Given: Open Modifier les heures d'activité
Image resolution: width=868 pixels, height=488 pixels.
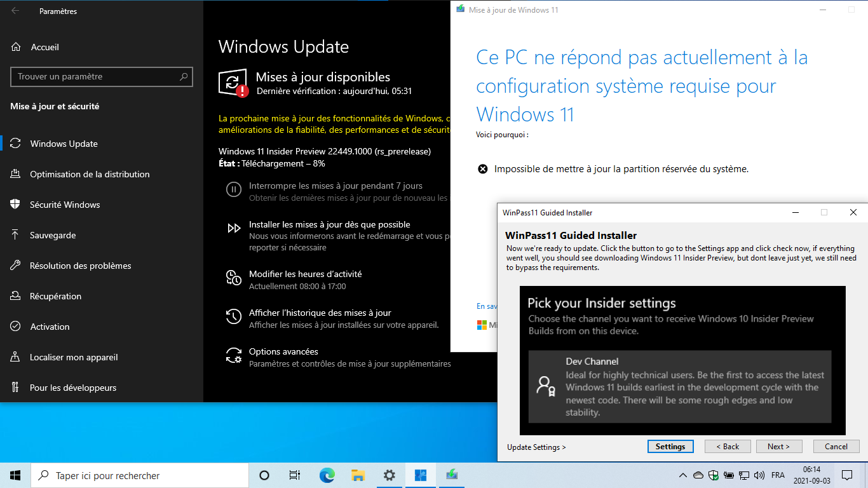Looking at the screenshot, I should tap(306, 274).
